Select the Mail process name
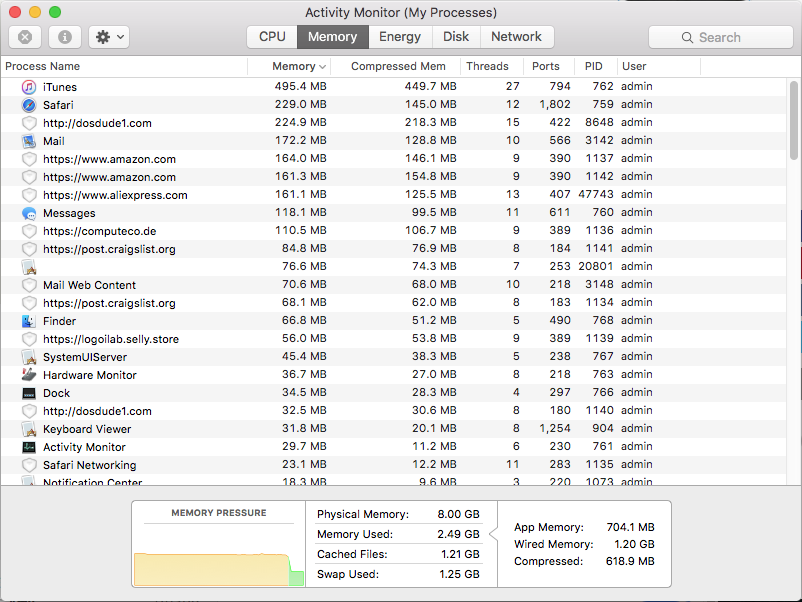This screenshot has width=802, height=602. point(54,141)
